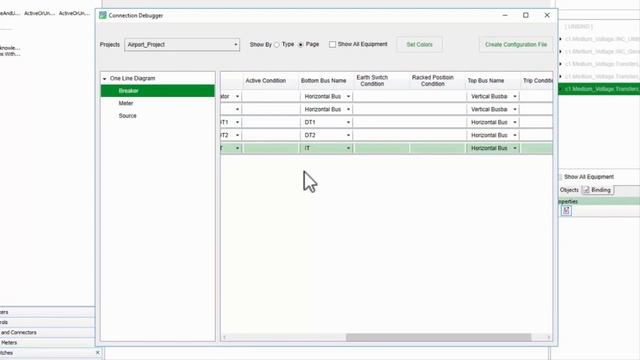Open Top Bus Name dropdown in highlighted IT row

(515, 148)
